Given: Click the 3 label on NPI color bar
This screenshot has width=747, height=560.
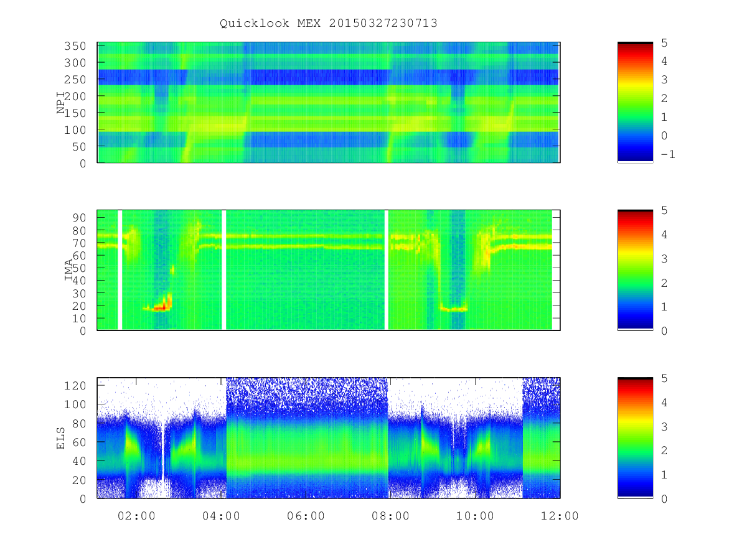Looking at the screenshot, I should (x=664, y=80).
